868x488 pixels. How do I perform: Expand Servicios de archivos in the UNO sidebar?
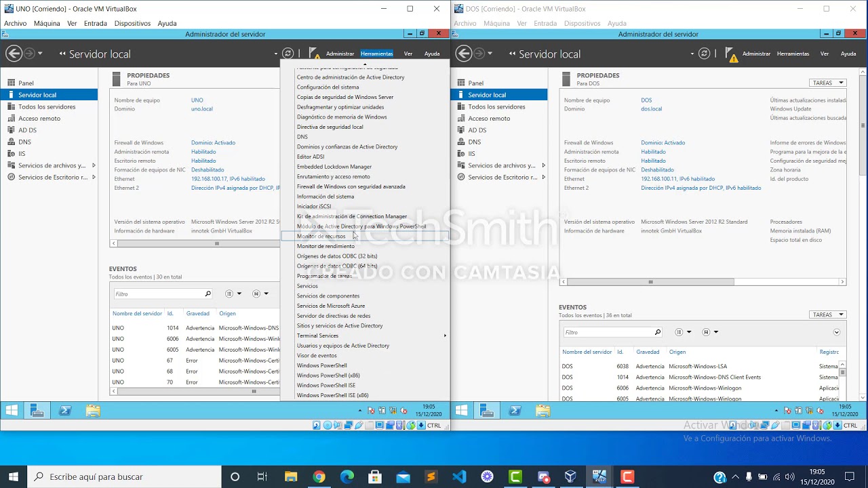coord(94,165)
